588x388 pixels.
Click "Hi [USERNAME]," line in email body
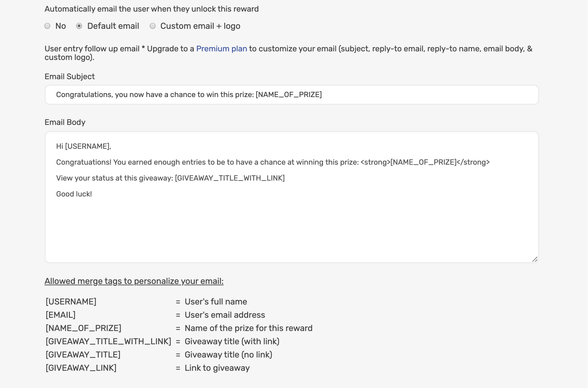pos(83,146)
